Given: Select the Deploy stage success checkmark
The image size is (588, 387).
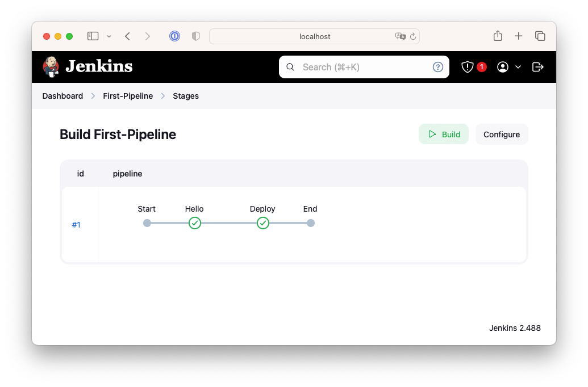Looking at the screenshot, I should point(263,223).
